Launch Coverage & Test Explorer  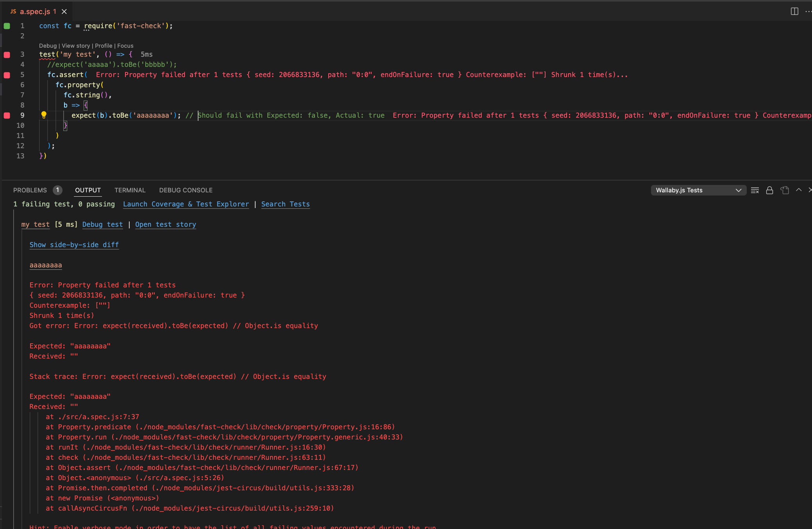click(x=186, y=204)
